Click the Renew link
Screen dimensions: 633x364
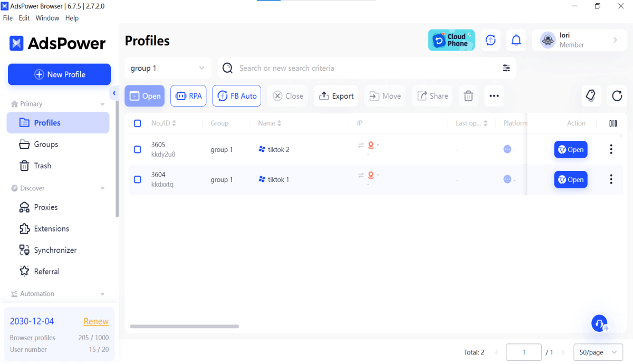pyautogui.click(x=96, y=321)
